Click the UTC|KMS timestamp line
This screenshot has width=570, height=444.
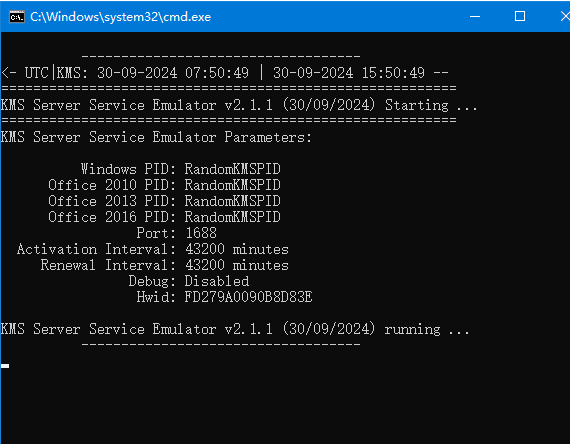pyautogui.click(x=225, y=73)
